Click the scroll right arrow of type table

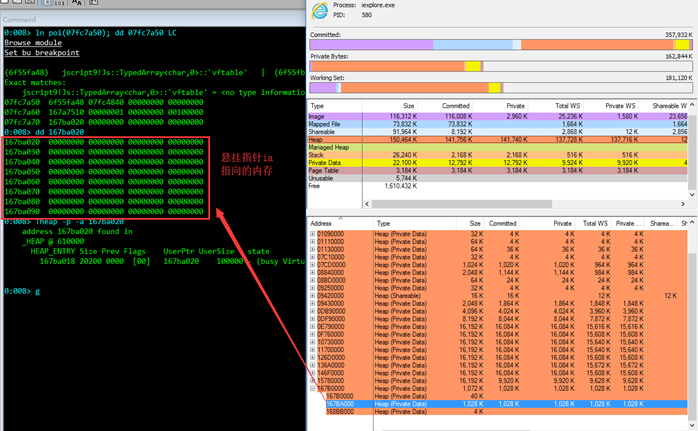click(683, 204)
